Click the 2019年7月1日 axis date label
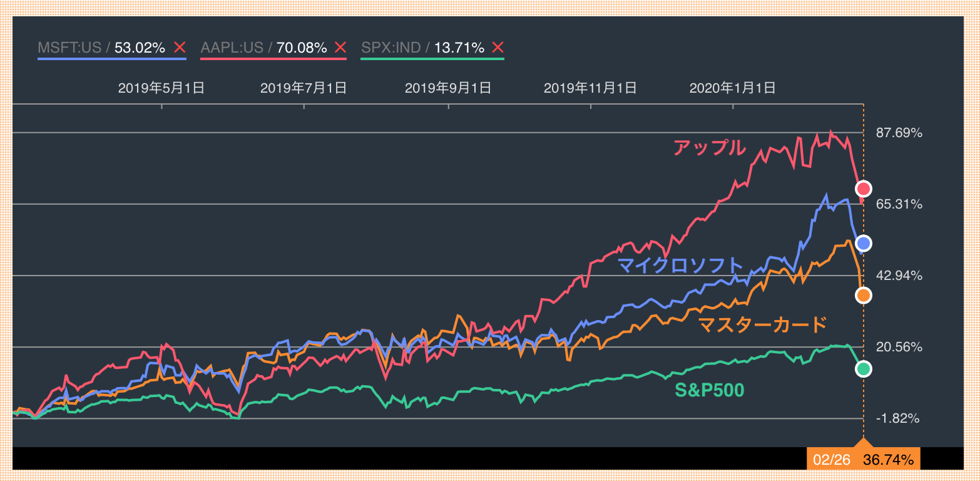Viewport: 980px width, 481px height. [x=304, y=88]
